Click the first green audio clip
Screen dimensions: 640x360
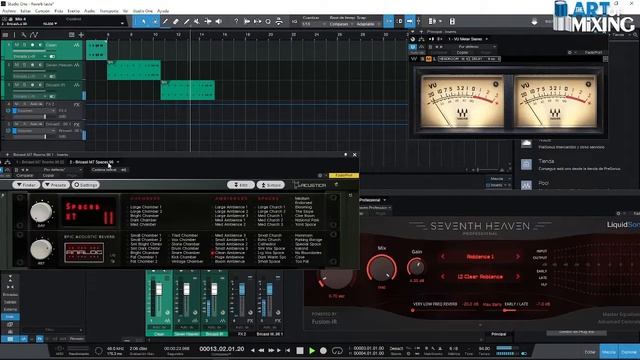97,50
